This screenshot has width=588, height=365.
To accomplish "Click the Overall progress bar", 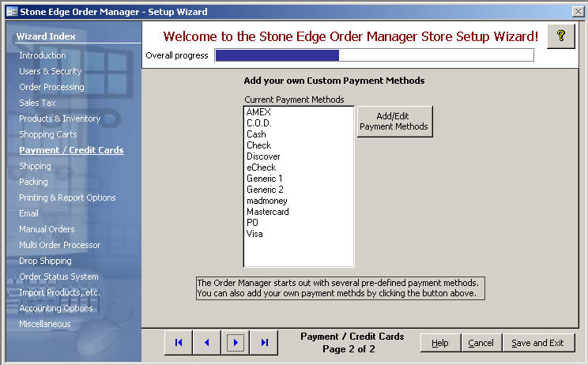I will click(x=375, y=55).
